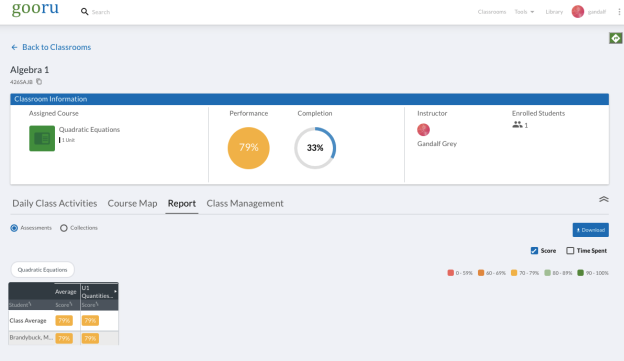
Task: Sort by the Student column header
Action: pyautogui.click(x=20, y=305)
